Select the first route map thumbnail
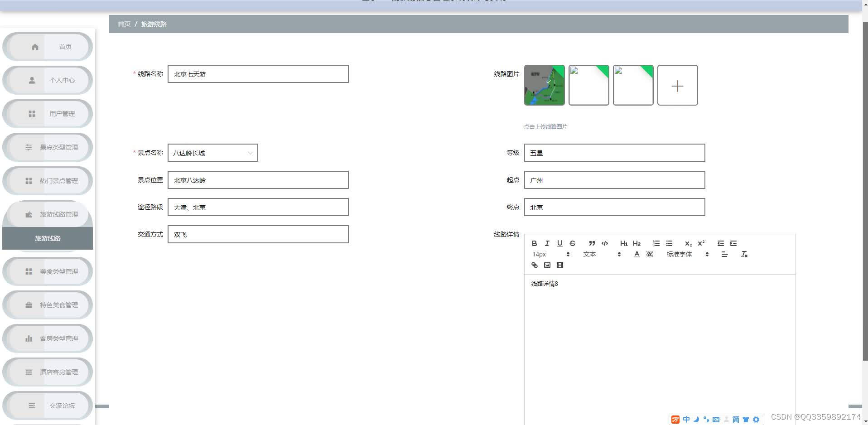Screen dimensions: 868x425 click(544, 85)
